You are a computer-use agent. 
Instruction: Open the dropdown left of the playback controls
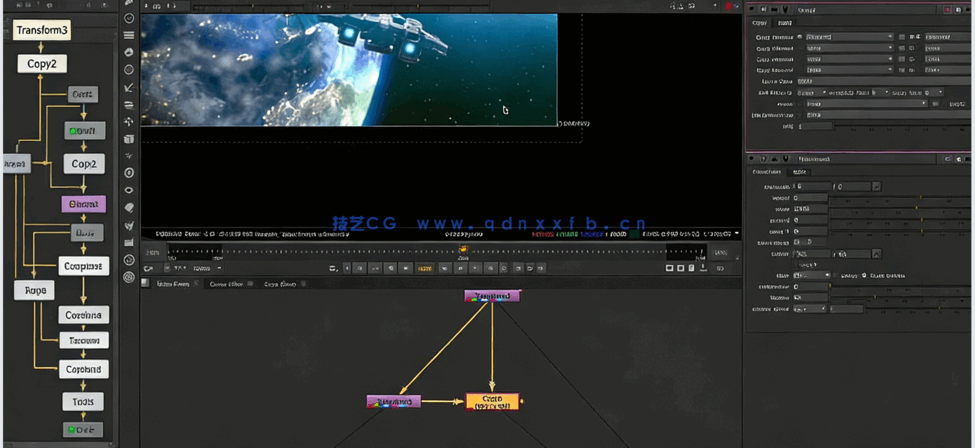tap(205, 268)
